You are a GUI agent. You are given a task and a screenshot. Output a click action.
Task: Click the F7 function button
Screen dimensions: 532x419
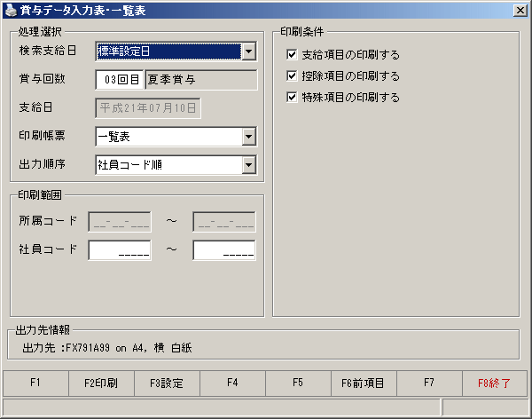(429, 383)
